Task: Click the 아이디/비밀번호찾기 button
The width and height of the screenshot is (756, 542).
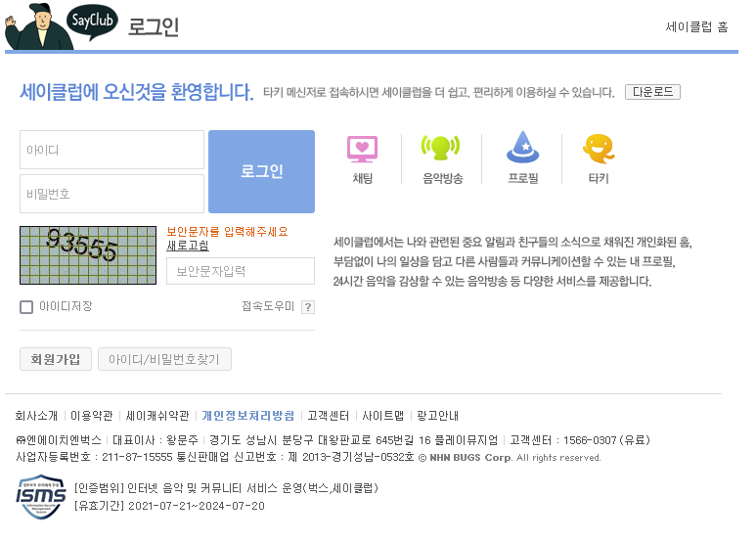Action: tap(164, 359)
